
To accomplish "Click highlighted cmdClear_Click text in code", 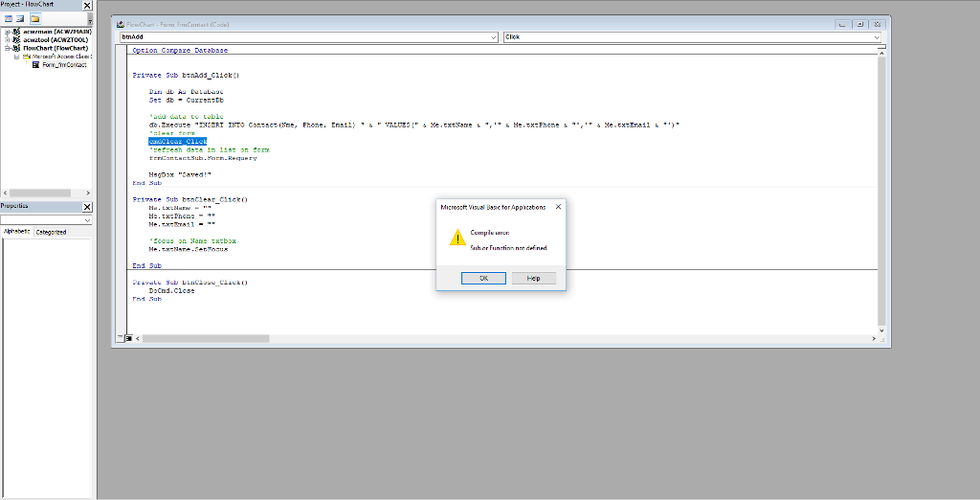I will (177, 142).
